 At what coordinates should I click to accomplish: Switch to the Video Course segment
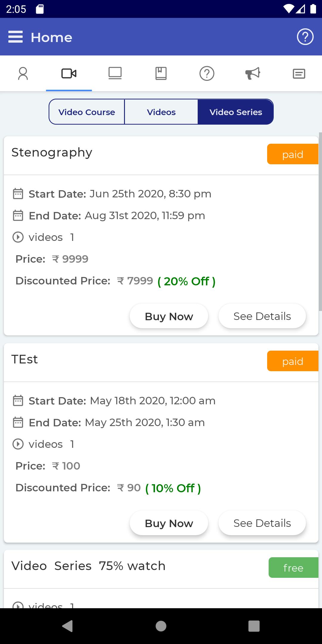tap(87, 112)
